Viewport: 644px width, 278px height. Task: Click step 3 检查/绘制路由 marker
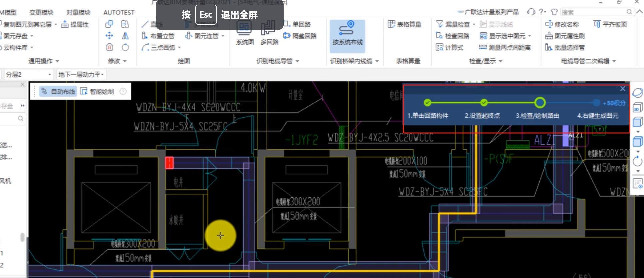(x=540, y=103)
